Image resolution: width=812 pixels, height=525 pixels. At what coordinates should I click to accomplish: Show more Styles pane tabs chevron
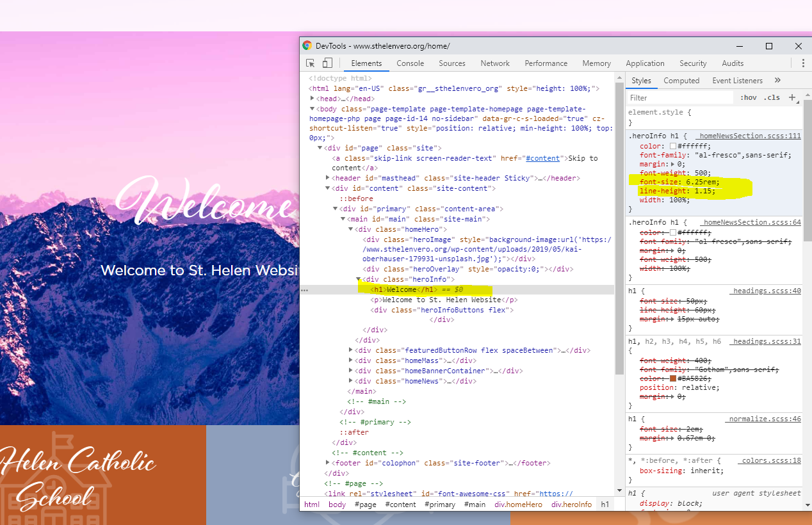(777, 81)
